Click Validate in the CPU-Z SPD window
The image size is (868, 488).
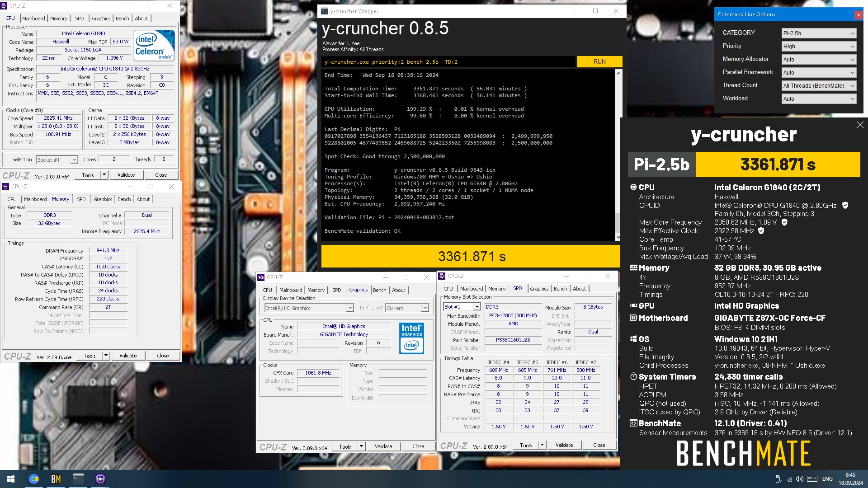tap(564, 445)
